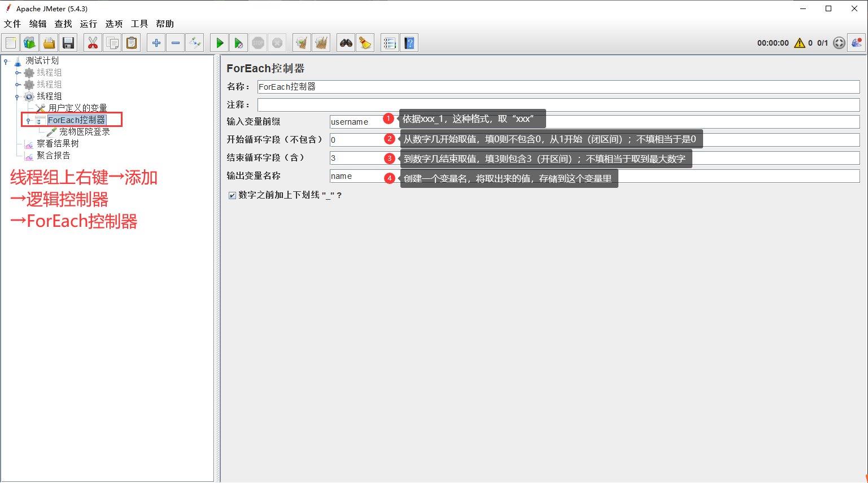Image resolution: width=868 pixels, height=483 pixels.
Task: Click the Add plus toolbar icon
Action: (156, 43)
